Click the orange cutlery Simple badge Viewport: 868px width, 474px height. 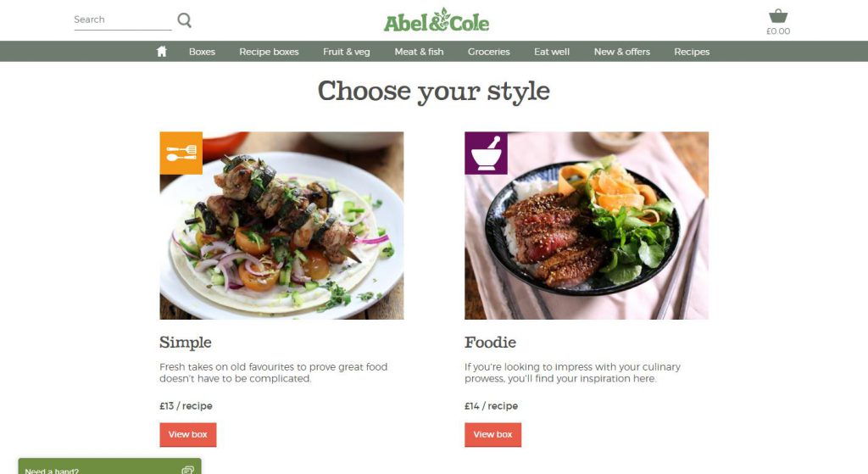click(x=181, y=153)
